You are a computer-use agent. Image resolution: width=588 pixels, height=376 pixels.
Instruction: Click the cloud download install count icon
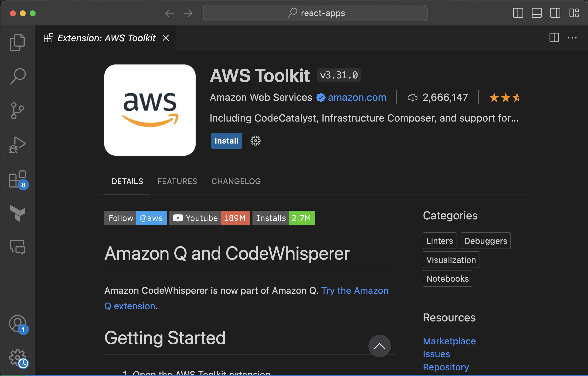(x=412, y=98)
